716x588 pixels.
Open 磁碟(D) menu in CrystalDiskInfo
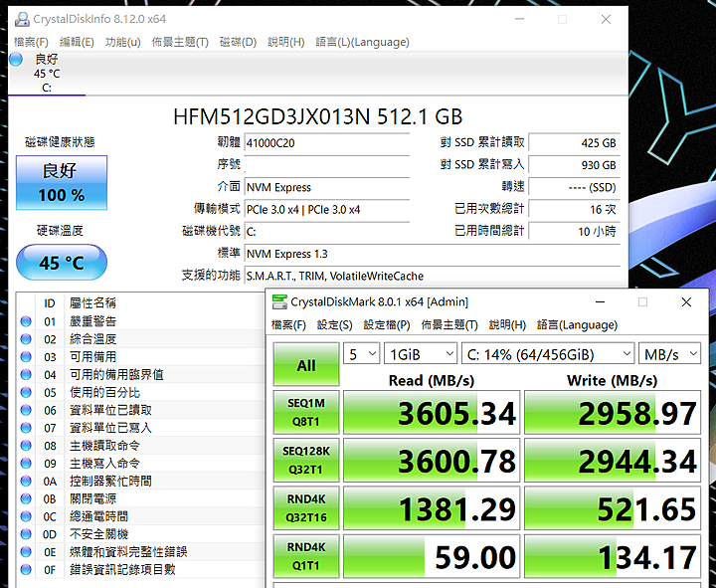point(238,42)
